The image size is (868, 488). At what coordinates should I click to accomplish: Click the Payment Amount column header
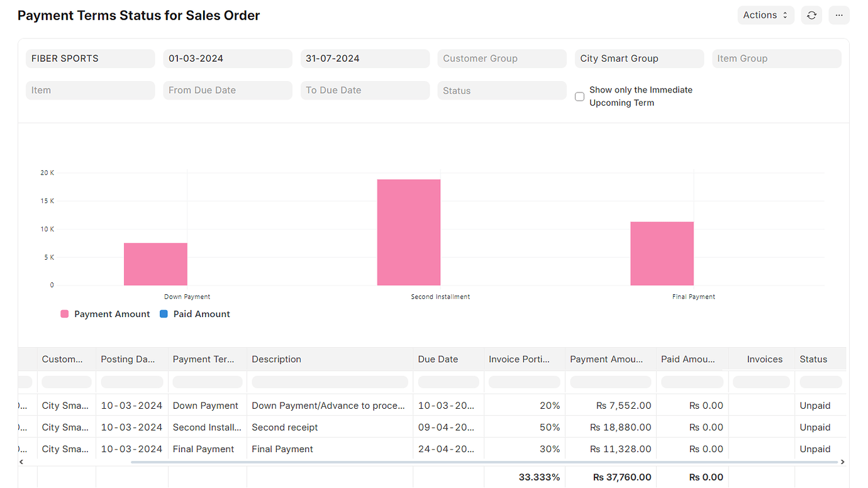(x=611, y=359)
